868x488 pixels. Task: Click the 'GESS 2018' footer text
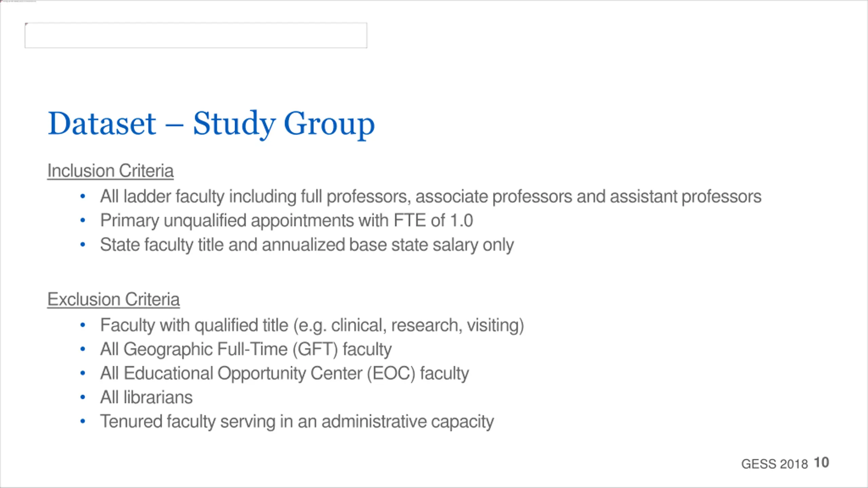coord(774,464)
